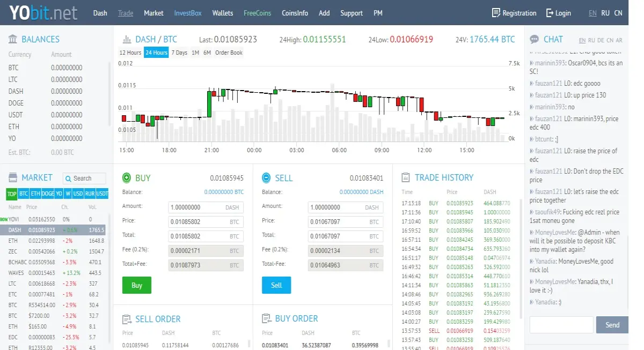This screenshot has height=350, width=644.
Task: Select the 7 Days chart range
Action: coord(180,53)
